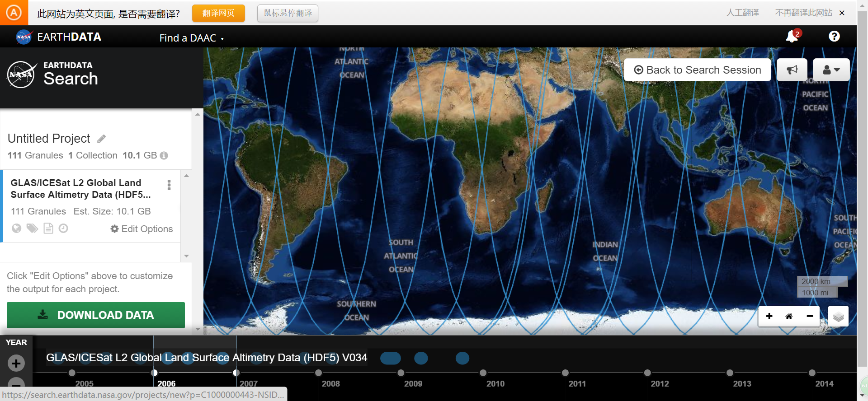Open the GLAS/ICESat collection three-dot menu
868x401 pixels.
pos(169,185)
